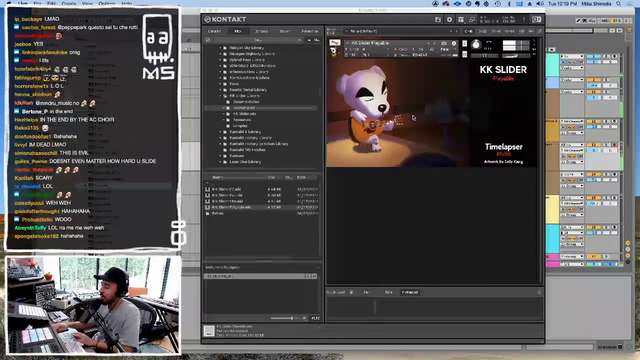Expand Kinetic Metal Library folder
Screen dimensions: 640x360
click(220, 90)
